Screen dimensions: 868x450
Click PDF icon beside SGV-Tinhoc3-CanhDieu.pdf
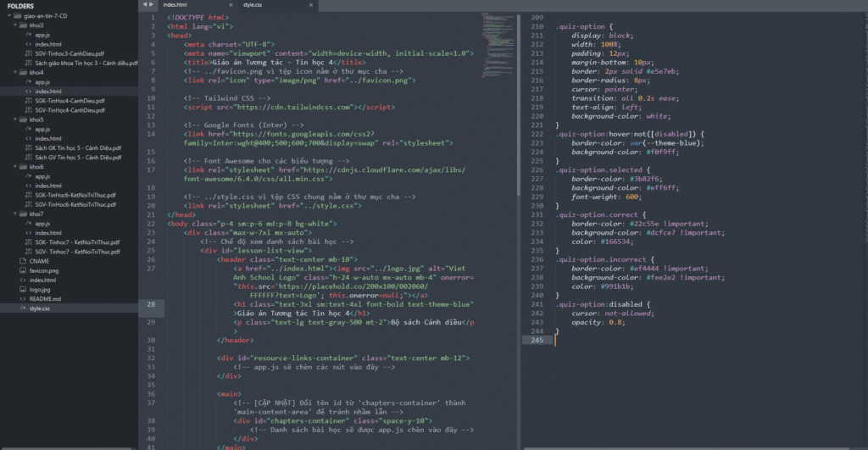pos(29,53)
